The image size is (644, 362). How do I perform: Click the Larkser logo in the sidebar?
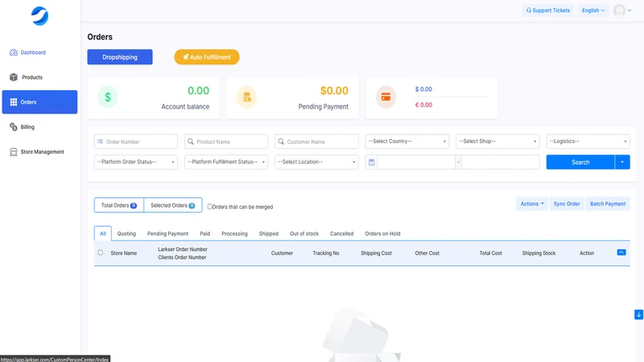[39, 16]
